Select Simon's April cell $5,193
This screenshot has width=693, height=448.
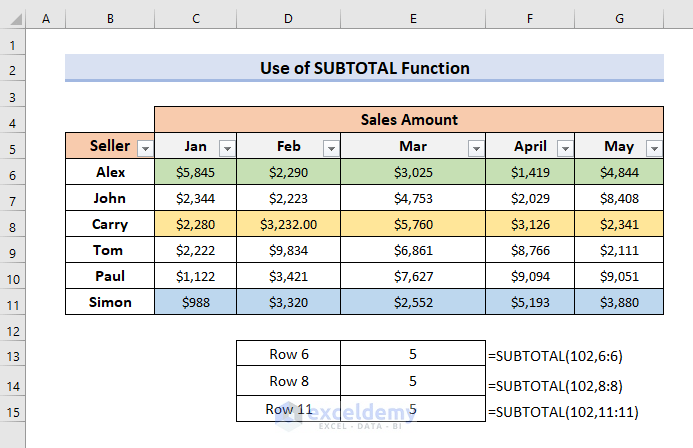tap(529, 302)
